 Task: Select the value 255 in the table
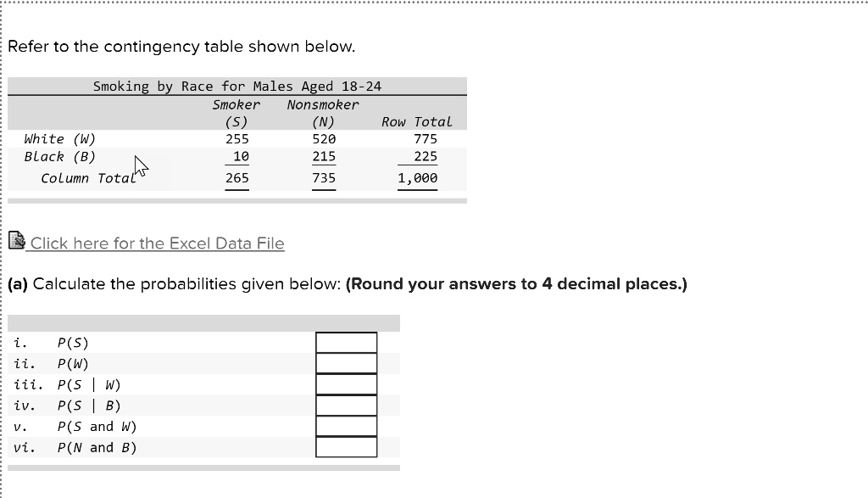pyautogui.click(x=237, y=138)
